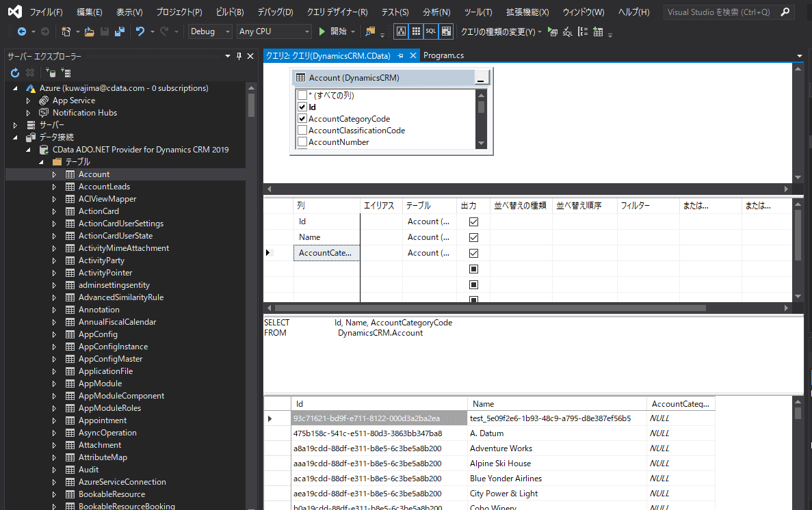This screenshot has height=510, width=812.
Task: Click the add group by icon
Action: (x=583, y=31)
